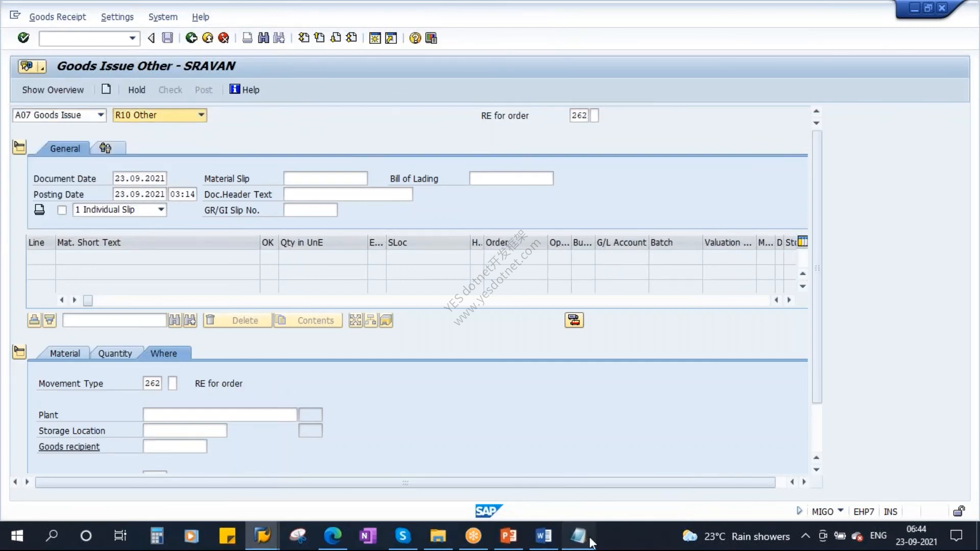Click the search binoculars button below the item table
This screenshot has width=980, height=551.
175,320
